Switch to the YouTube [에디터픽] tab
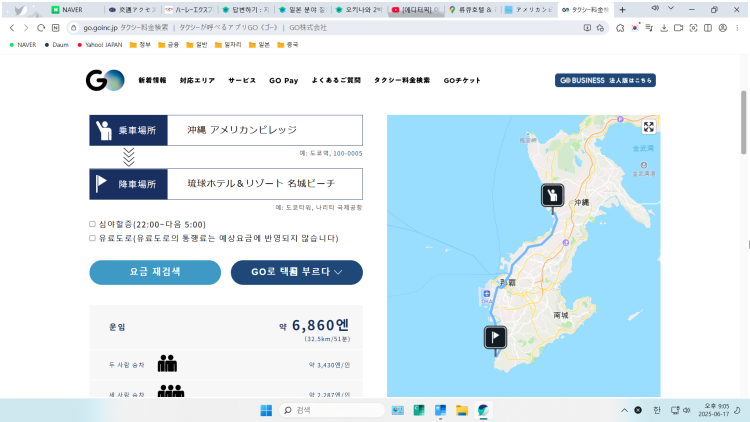The width and height of the screenshot is (750, 422). (x=416, y=10)
